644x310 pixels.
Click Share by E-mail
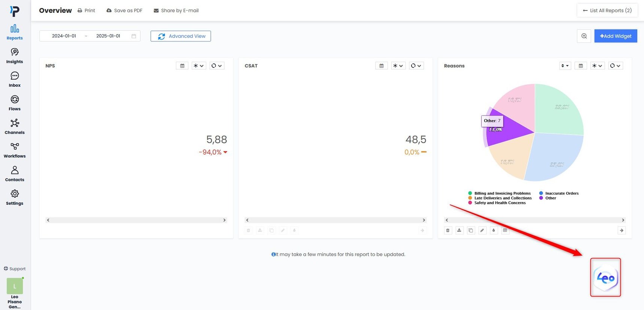[x=176, y=10]
